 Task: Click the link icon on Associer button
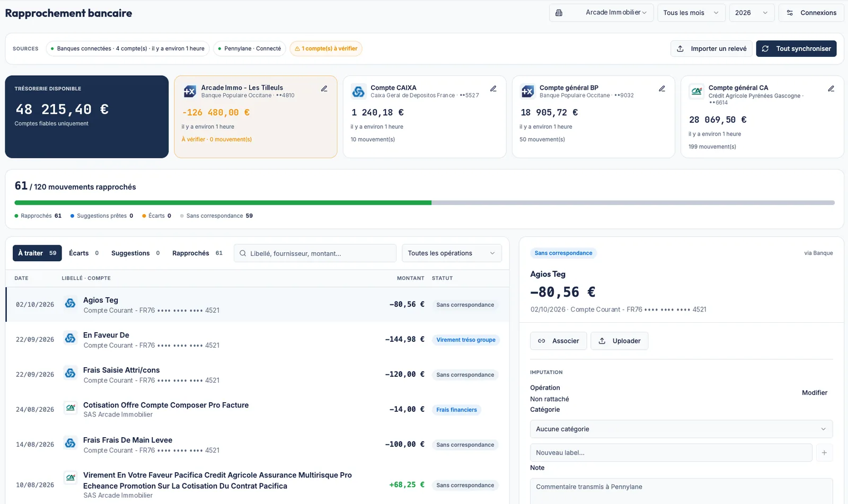(541, 341)
